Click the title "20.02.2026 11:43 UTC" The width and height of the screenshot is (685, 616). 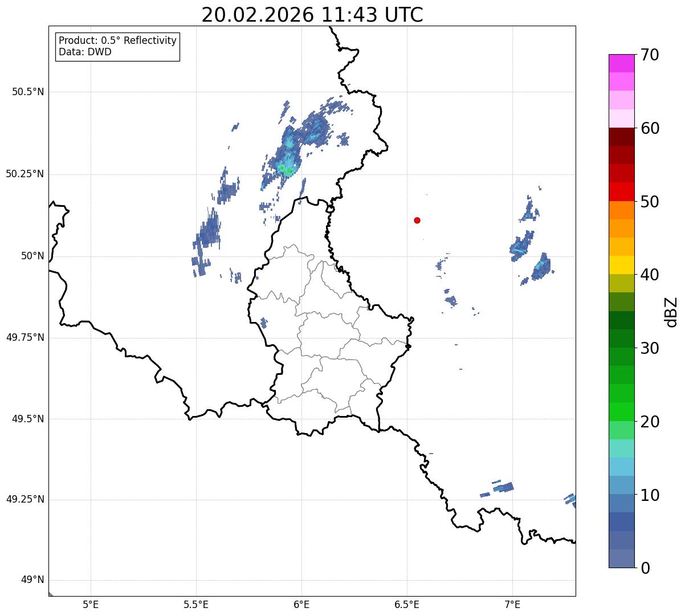click(x=312, y=14)
